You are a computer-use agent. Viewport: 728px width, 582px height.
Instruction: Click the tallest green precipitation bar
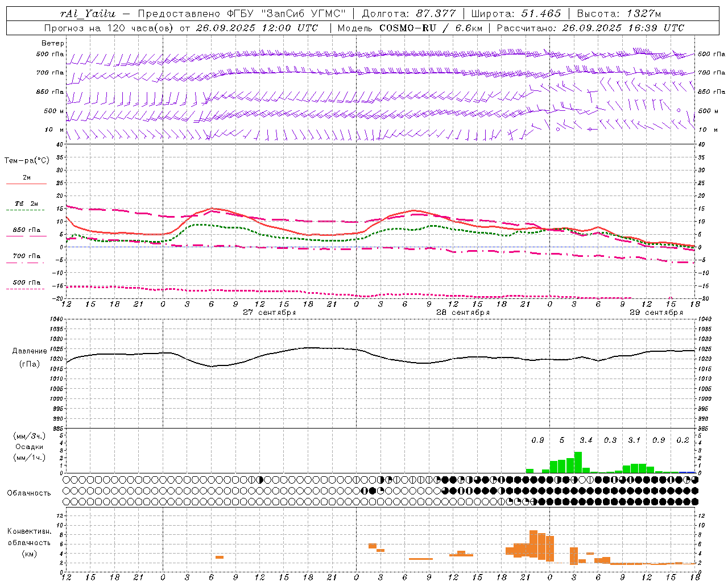578,463
